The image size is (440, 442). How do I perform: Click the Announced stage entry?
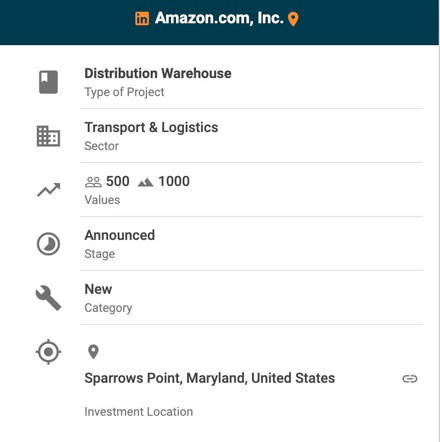coord(120,235)
